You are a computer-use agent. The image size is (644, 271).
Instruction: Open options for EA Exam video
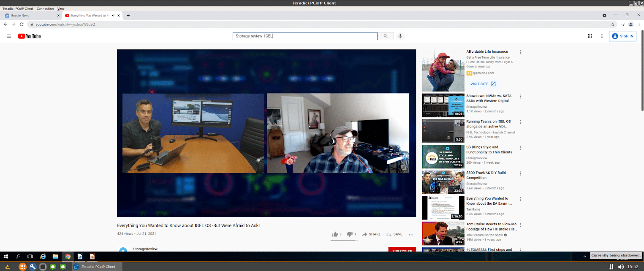point(520,199)
